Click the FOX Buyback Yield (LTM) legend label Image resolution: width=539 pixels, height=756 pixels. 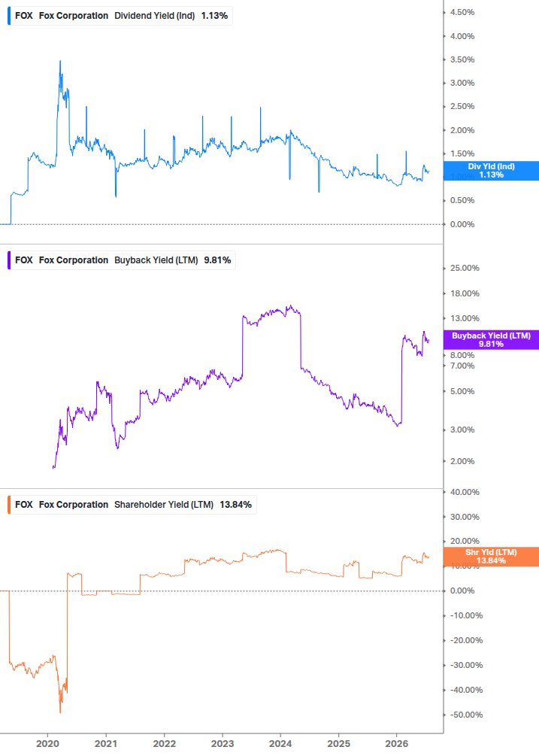click(121, 260)
